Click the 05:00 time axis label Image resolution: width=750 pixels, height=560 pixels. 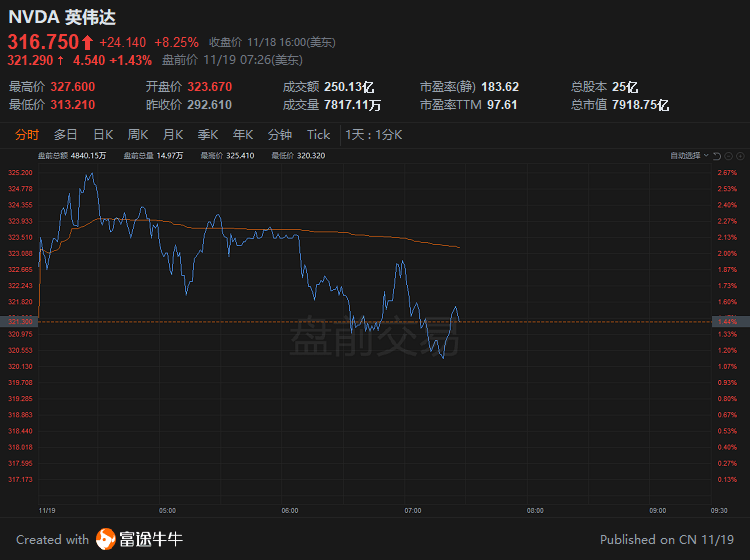pyautogui.click(x=167, y=511)
